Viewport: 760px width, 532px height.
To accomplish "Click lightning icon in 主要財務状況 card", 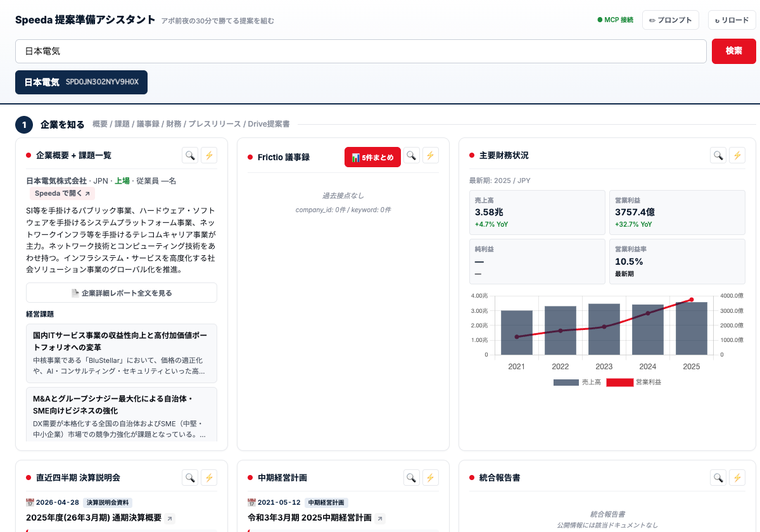I will [x=737, y=155].
